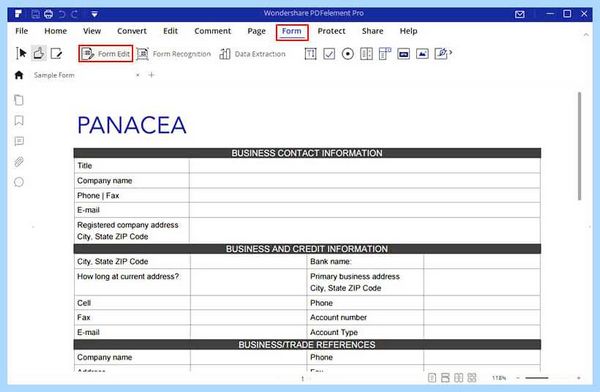
Task: Open the page thumbnails panel
Action: coord(19,100)
